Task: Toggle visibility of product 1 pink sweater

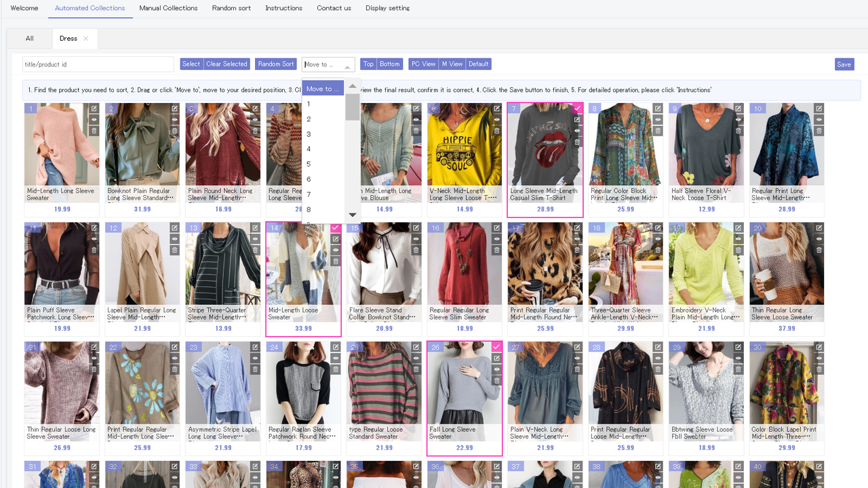Action: (94, 119)
